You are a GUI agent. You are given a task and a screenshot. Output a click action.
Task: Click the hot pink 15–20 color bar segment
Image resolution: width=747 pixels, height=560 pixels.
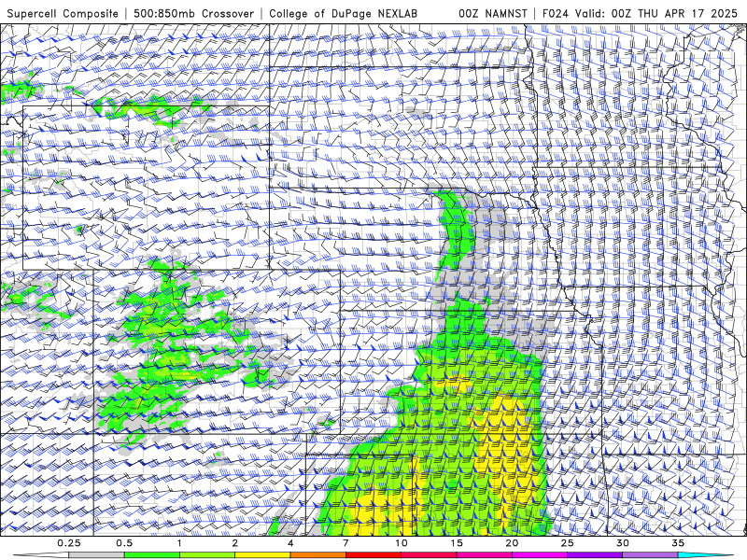(484, 555)
